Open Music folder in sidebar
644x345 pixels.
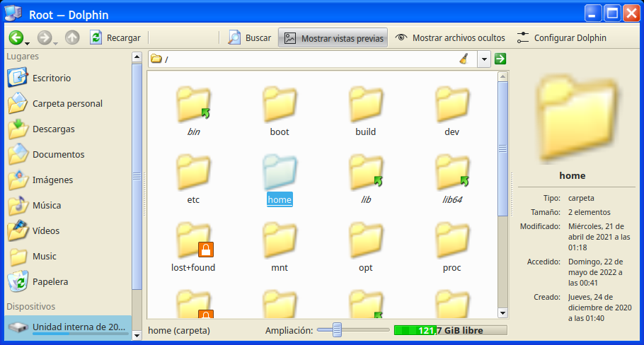pos(68,256)
